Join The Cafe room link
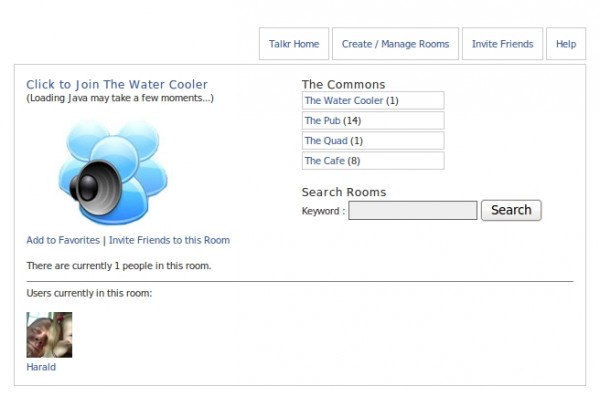Viewport: 600px width, 396px height. pos(325,161)
